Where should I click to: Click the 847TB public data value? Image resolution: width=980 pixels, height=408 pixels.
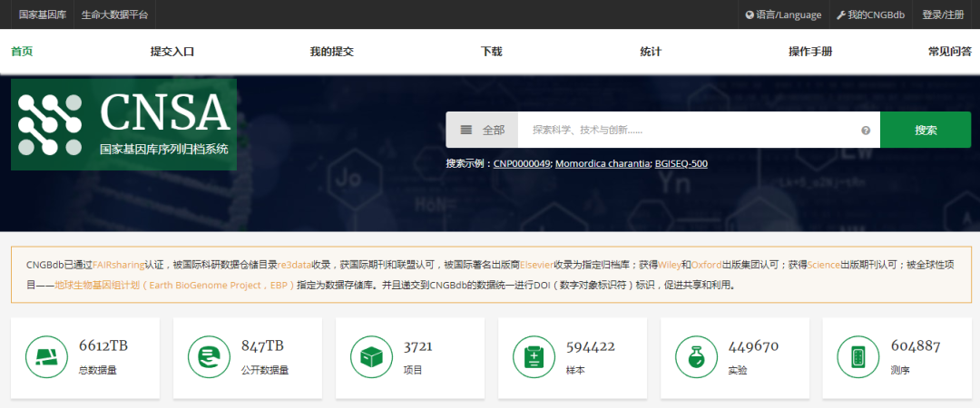click(x=262, y=346)
